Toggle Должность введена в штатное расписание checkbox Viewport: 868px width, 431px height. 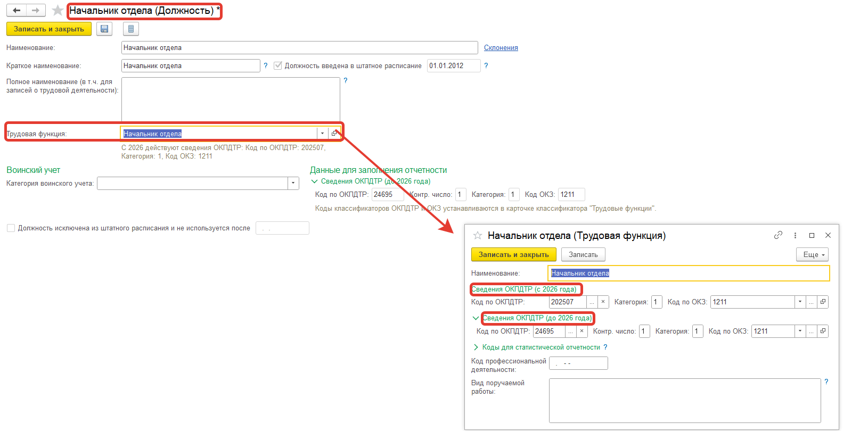pos(277,65)
